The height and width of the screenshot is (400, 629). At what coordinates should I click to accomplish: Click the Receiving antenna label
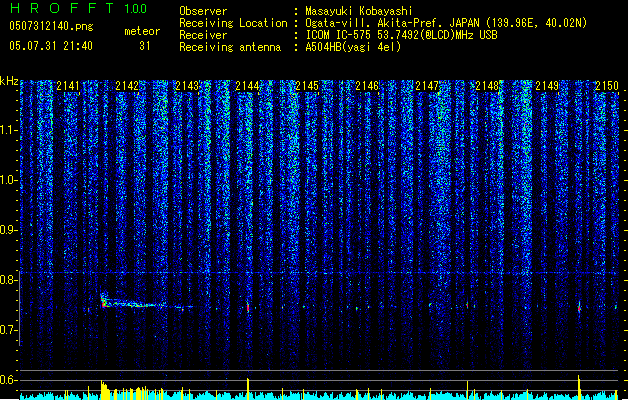pyautogui.click(x=230, y=47)
